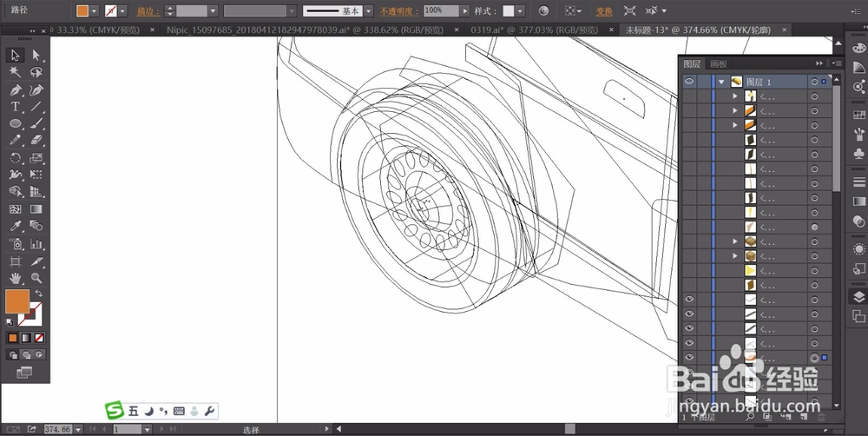868x436 pixels.
Task: Select the Line Segment tool
Action: pos(36,106)
